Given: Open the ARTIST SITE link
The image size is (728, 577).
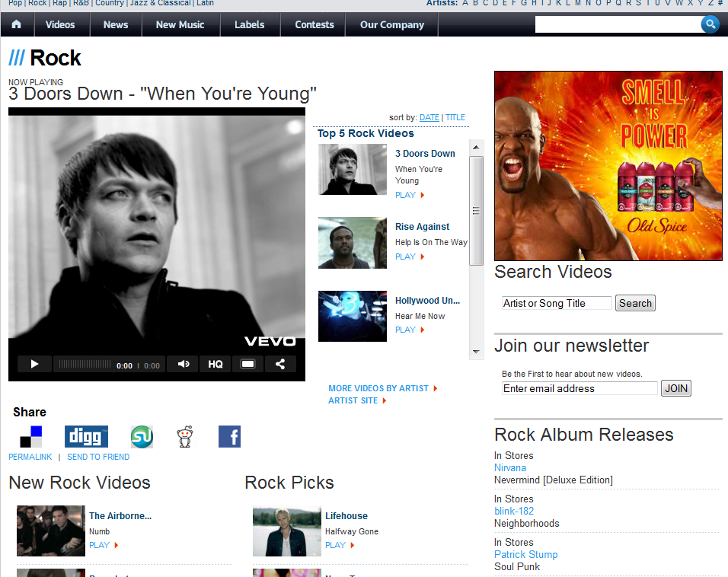Looking at the screenshot, I should (x=357, y=400).
